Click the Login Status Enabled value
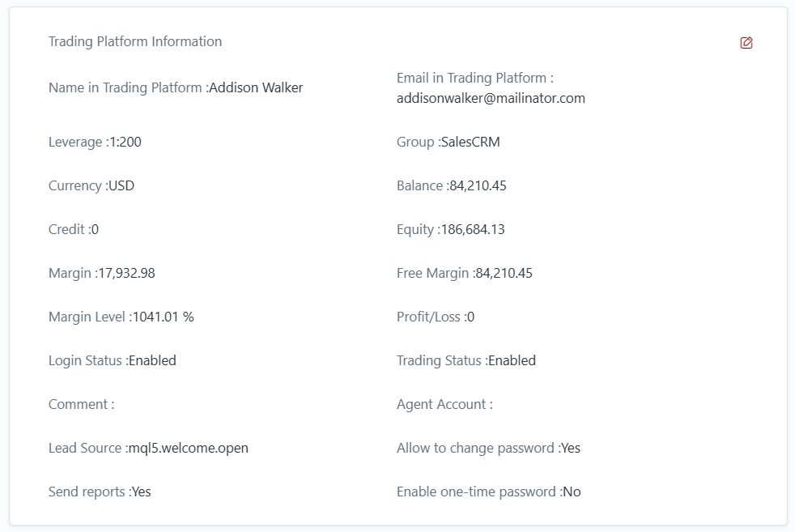The width and height of the screenshot is (795, 532). coord(152,360)
